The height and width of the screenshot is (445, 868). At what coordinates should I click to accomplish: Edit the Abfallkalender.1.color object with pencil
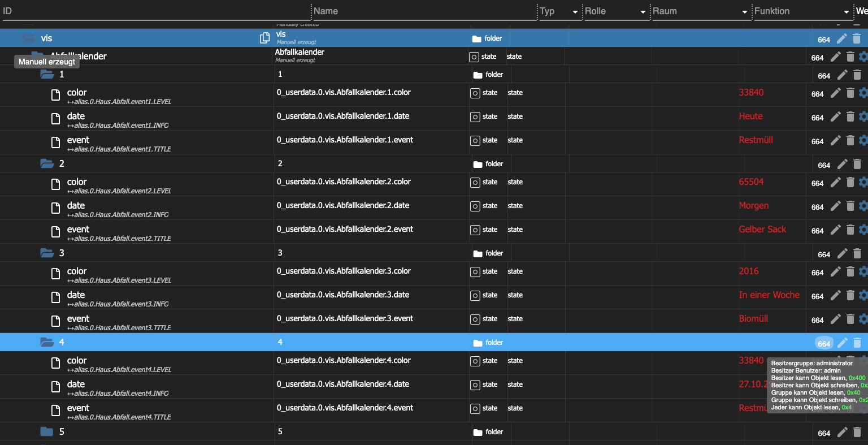tap(836, 93)
